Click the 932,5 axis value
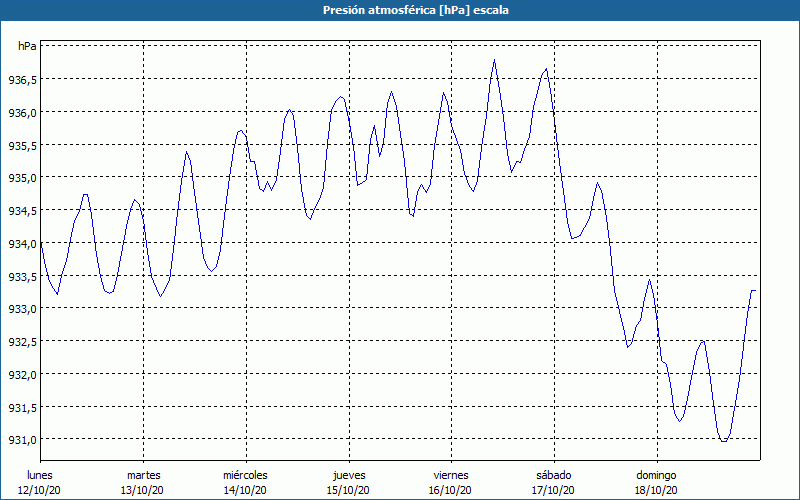The height and width of the screenshot is (500, 800). point(22,341)
